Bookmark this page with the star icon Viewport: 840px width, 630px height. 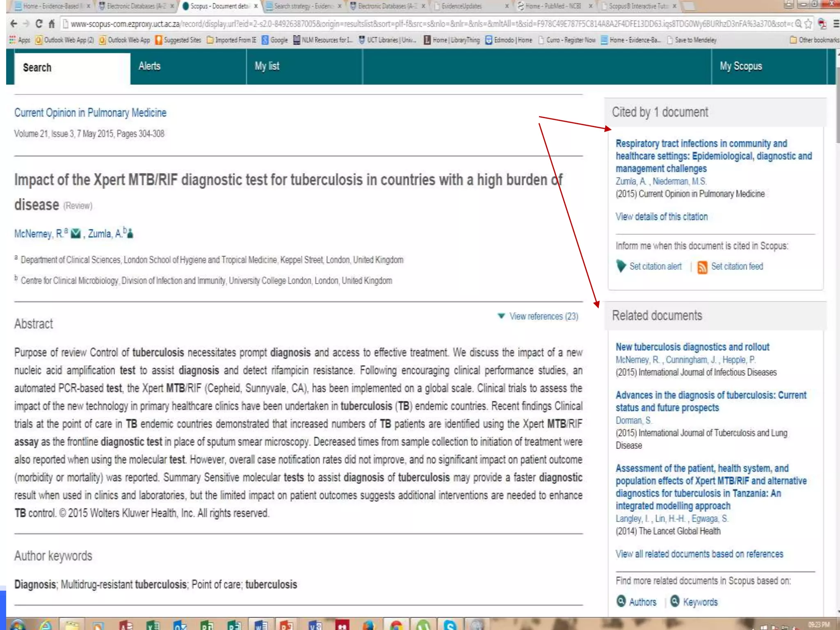(808, 24)
